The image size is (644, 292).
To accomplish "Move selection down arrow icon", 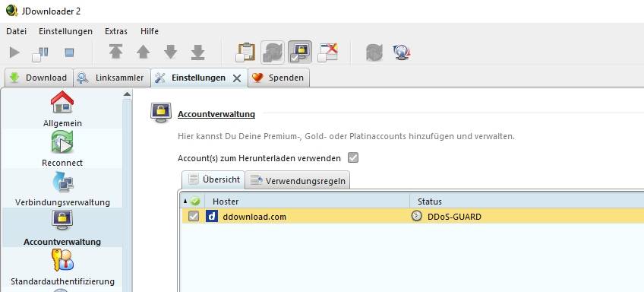I will (x=170, y=52).
